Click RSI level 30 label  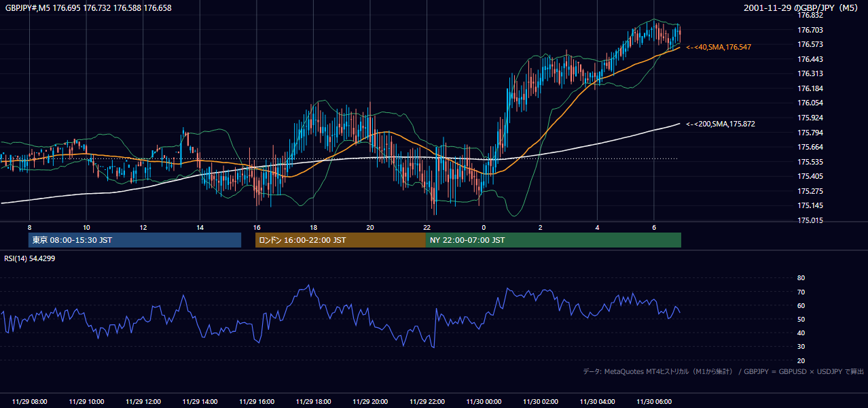point(801,347)
